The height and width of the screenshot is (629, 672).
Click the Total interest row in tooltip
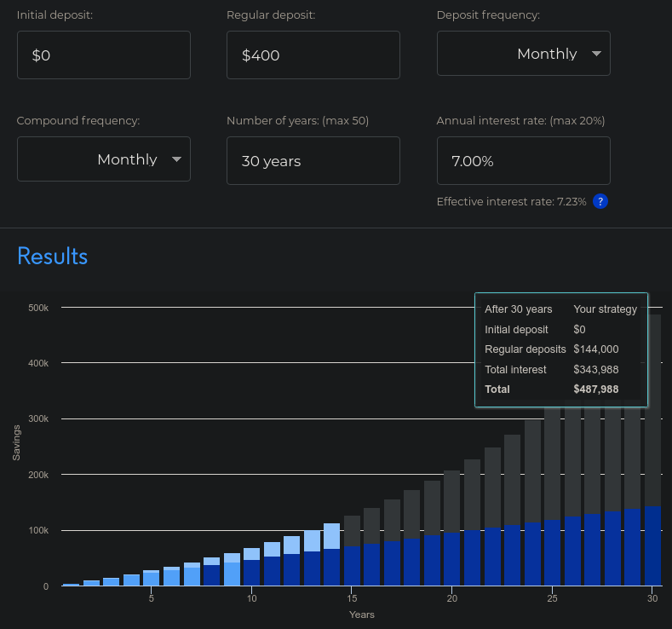click(x=561, y=370)
